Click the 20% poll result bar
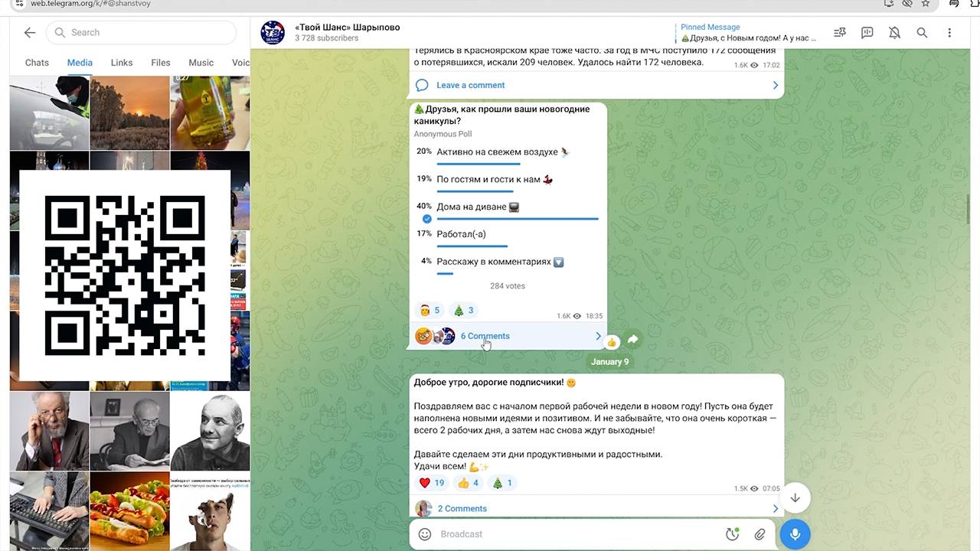Image resolution: width=980 pixels, height=551 pixels. 479,164
